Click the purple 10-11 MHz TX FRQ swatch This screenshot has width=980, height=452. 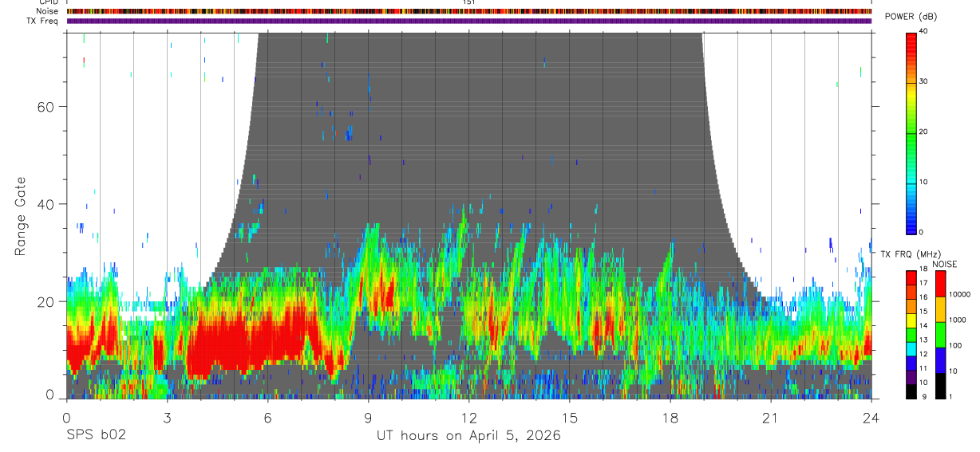click(x=911, y=376)
